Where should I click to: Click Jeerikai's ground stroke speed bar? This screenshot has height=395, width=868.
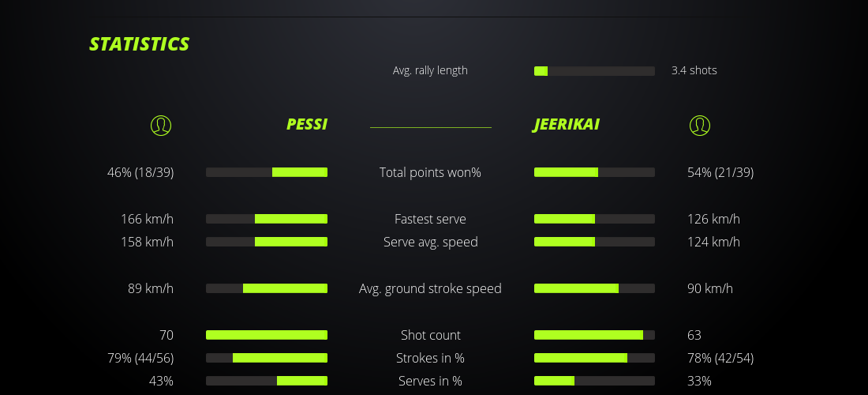point(594,288)
